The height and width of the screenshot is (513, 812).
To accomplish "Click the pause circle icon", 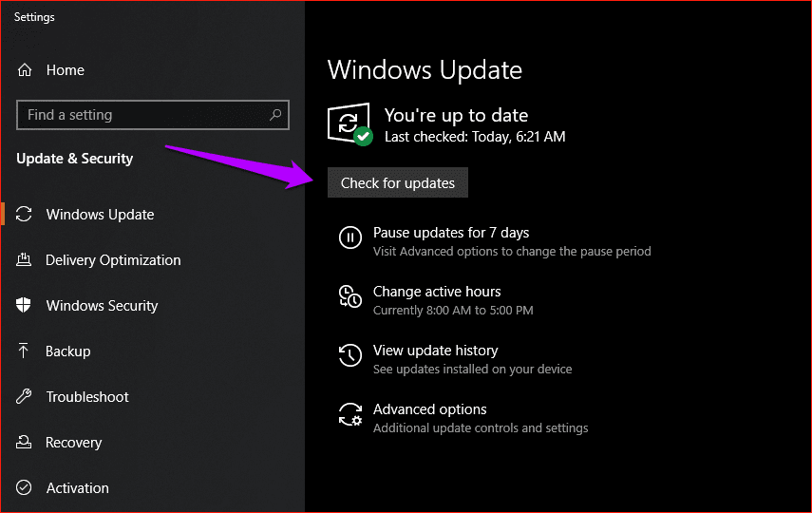I will click(x=350, y=237).
